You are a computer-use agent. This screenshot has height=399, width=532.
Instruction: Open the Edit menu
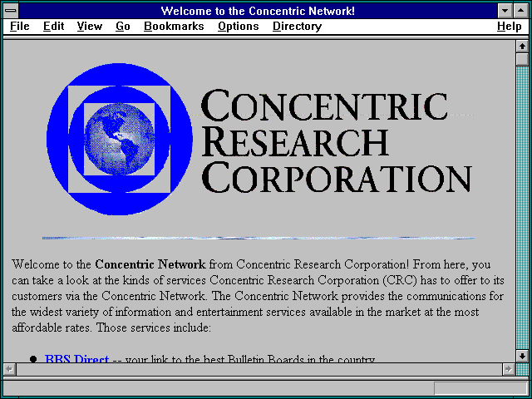click(x=53, y=27)
